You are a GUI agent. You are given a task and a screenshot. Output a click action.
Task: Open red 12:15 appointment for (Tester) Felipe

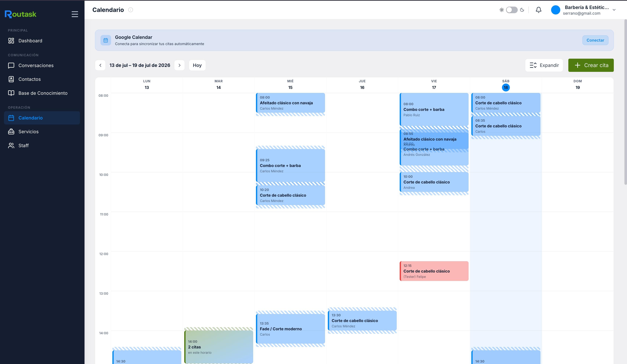pos(434,271)
